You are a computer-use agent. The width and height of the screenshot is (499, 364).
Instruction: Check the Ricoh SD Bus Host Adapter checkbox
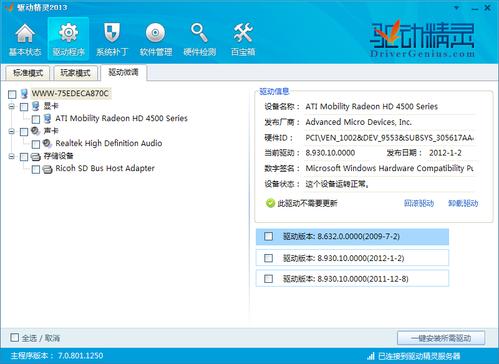click(36, 169)
